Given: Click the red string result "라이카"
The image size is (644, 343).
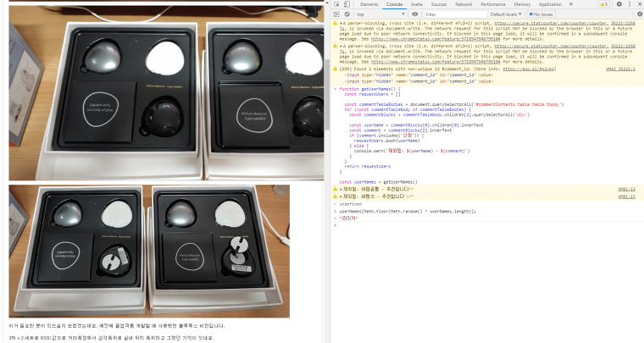Looking at the screenshot, I should coord(349,219).
